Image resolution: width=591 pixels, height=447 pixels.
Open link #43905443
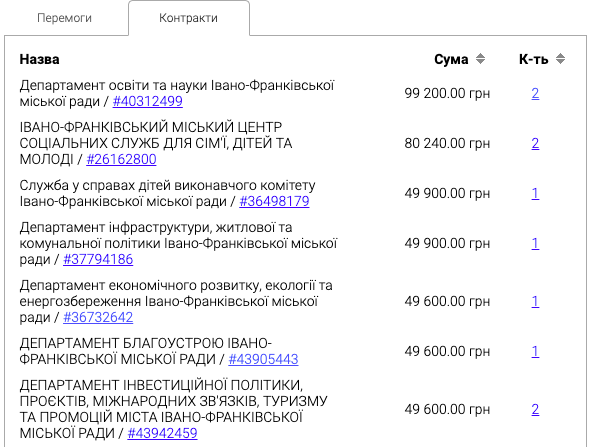pos(263,359)
